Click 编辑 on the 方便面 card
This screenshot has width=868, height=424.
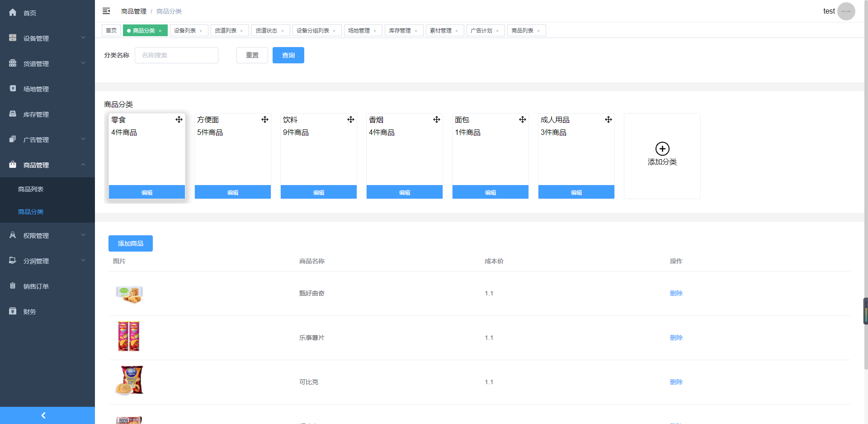233,192
